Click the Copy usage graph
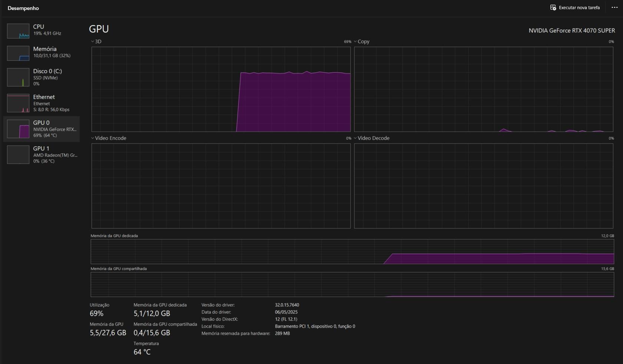This screenshot has width=623, height=364. (484, 89)
